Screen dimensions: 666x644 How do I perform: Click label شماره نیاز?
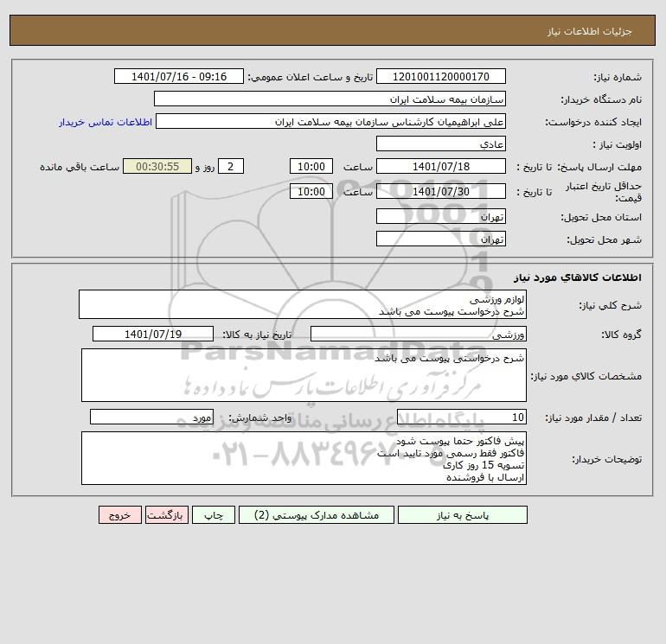point(618,77)
